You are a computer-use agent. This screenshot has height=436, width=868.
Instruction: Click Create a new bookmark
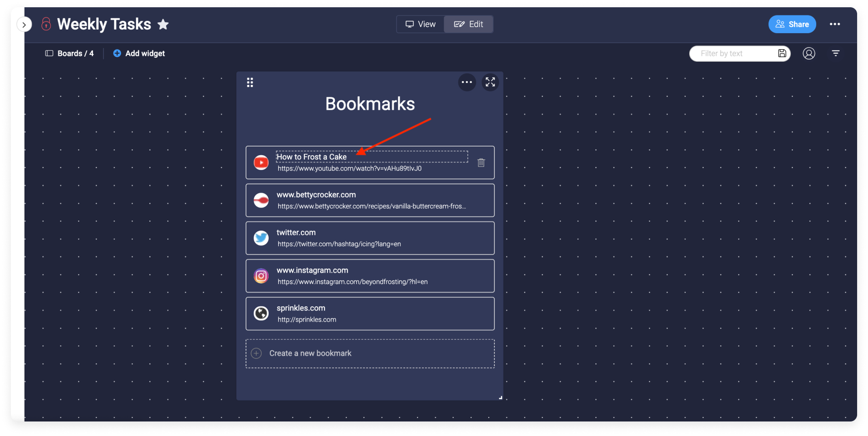[370, 353]
